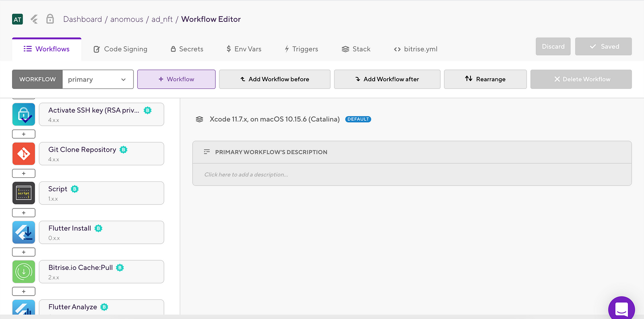Open the Script step card
The width and height of the screenshot is (644, 319).
coord(101,193)
